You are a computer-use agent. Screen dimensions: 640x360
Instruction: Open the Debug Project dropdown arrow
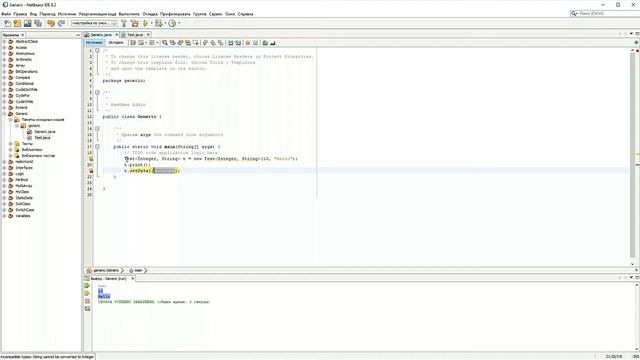coord(165,24)
